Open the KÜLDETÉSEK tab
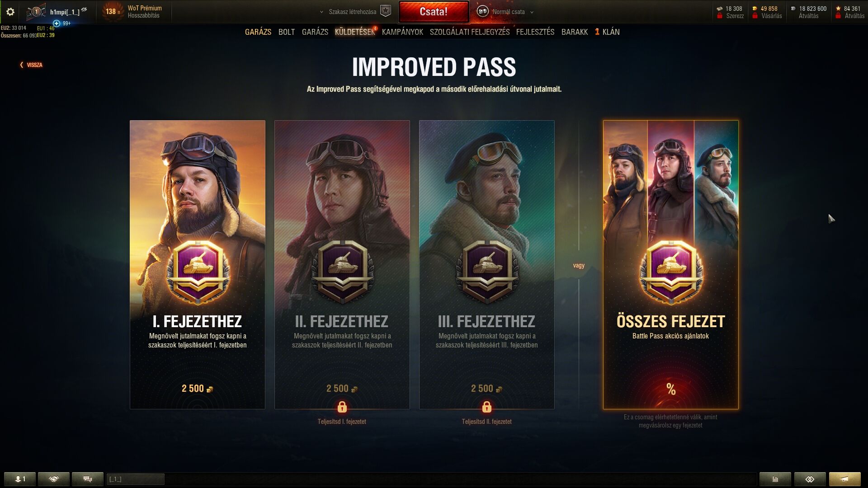This screenshot has height=488, width=868. [x=355, y=32]
